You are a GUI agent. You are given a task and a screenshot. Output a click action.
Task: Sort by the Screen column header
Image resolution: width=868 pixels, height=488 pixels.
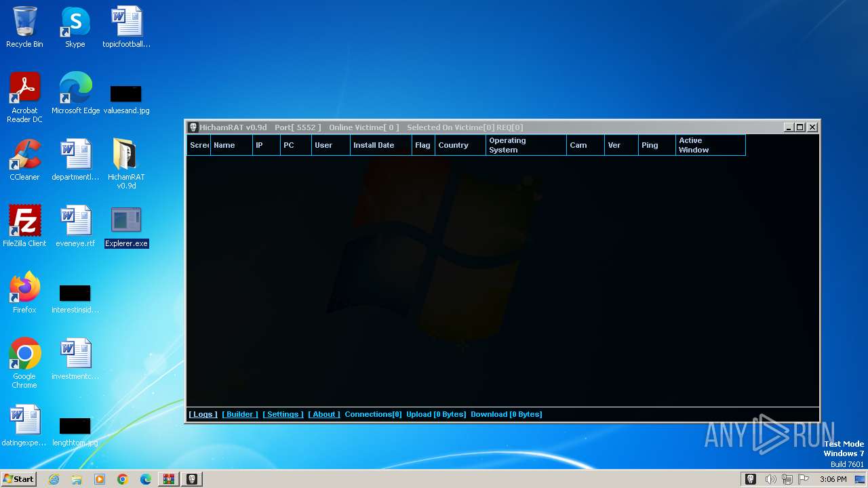199,145
